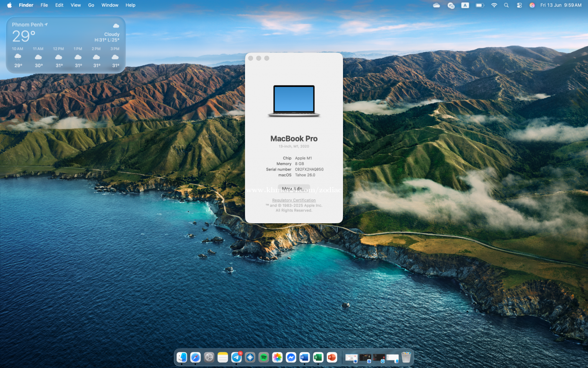The width and height of the screenshot is (588, 368).
Task: Open the Edit menu
Action: point(59,5)
